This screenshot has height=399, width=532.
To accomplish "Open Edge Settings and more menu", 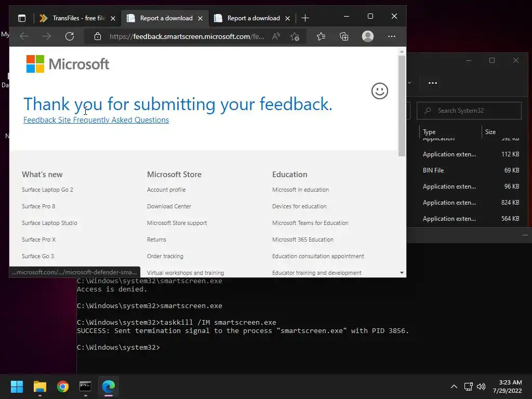I will [392, 36].
